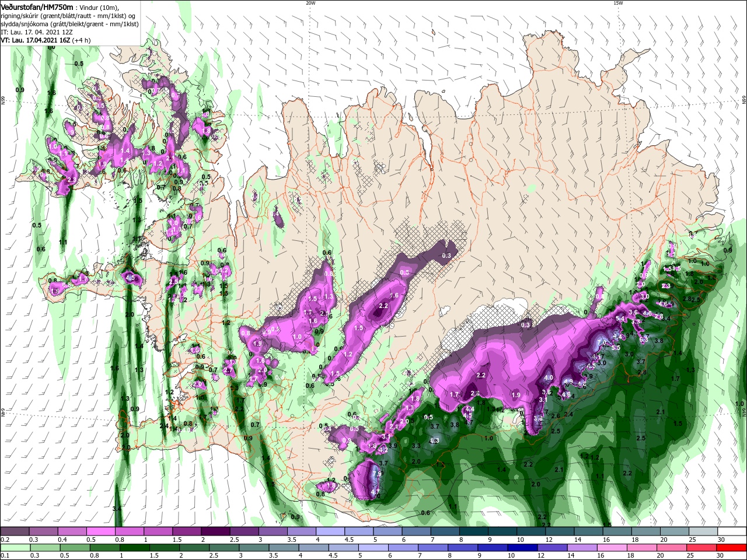
Task: Select the gray-teal swatch starting at 3 in bottom row
Action: 254,547
